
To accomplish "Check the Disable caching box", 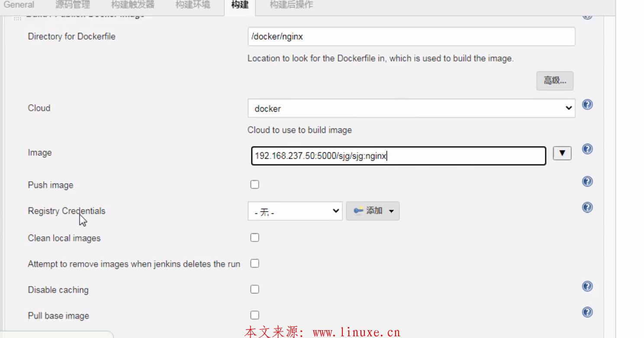I will (x=255, y=289).
